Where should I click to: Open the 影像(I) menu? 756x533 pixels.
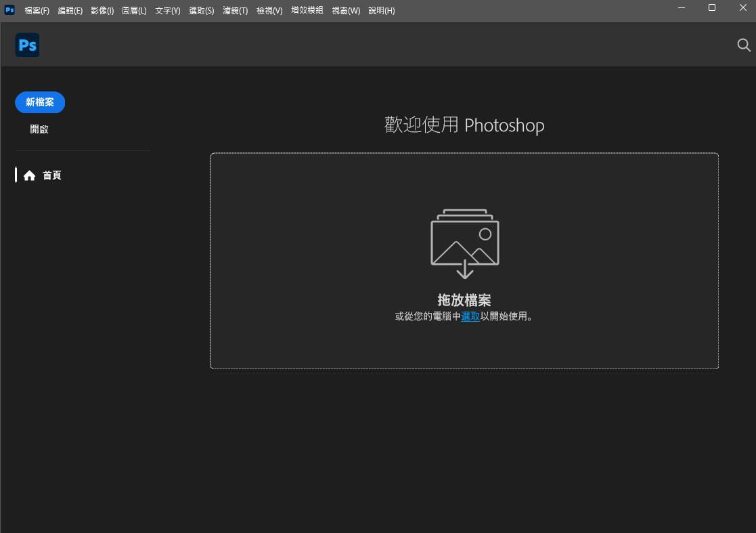tap(102, 11)
